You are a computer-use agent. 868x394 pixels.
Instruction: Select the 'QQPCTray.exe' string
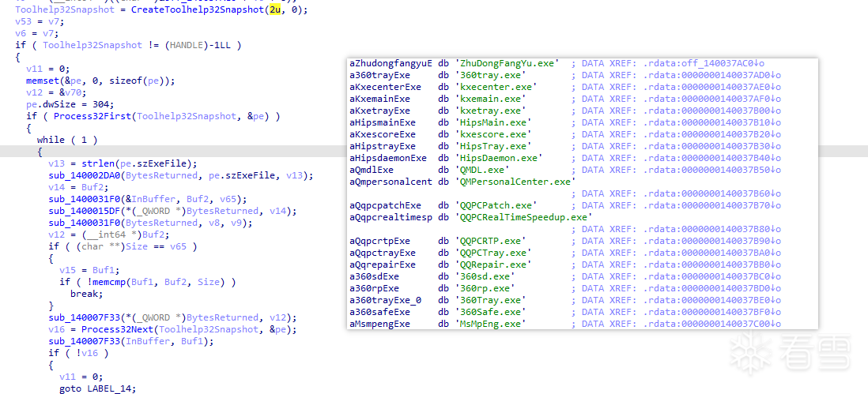[492, 253]
